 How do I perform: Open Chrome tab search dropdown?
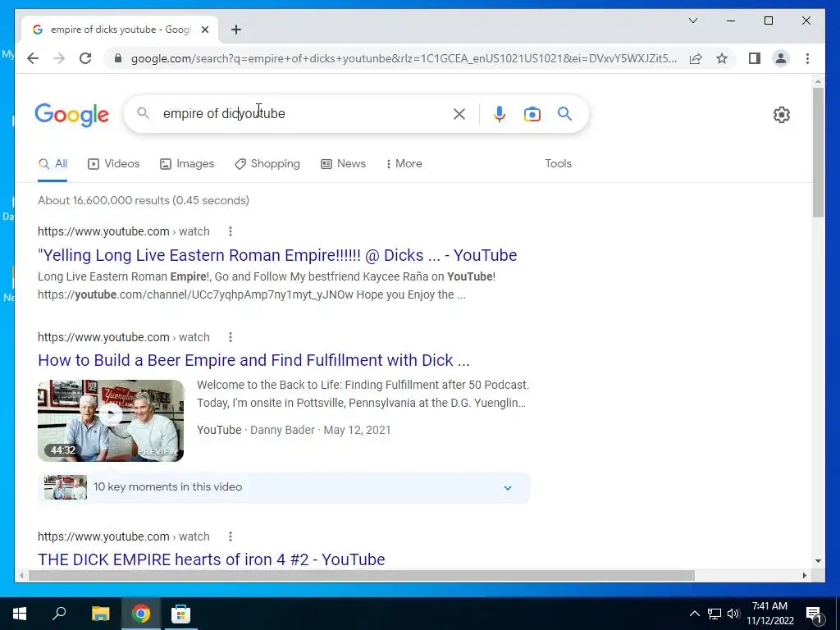(692, 21)
